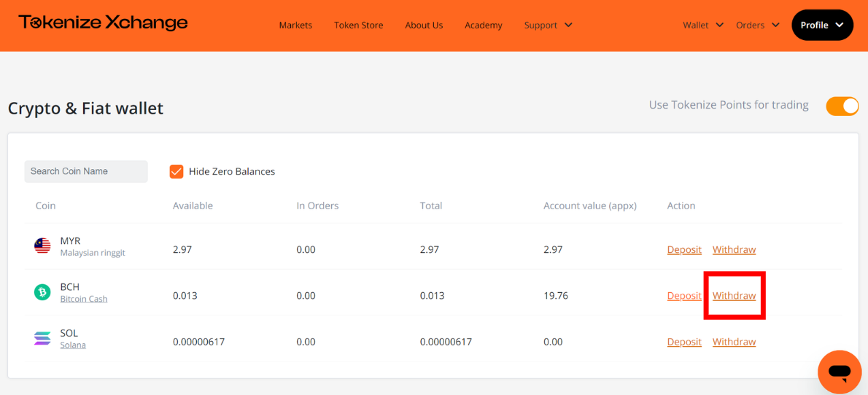Click the BCH account value 19.76
Viewport: 868px width, 395px height.
pyautogui.click(x=556, y=296)
